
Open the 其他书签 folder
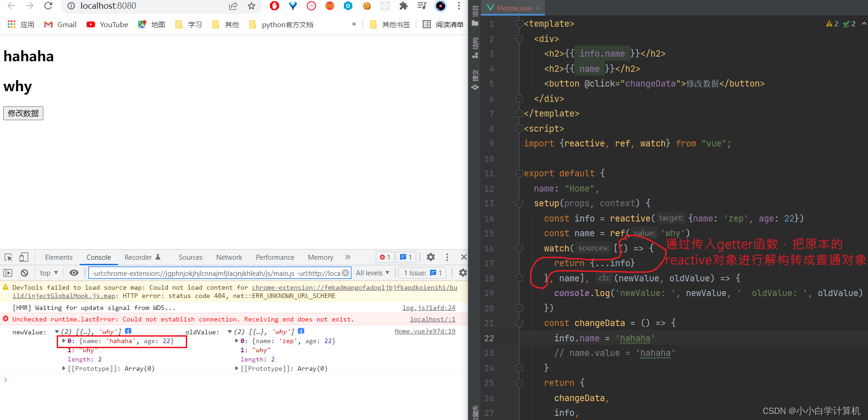coord(390,24)
